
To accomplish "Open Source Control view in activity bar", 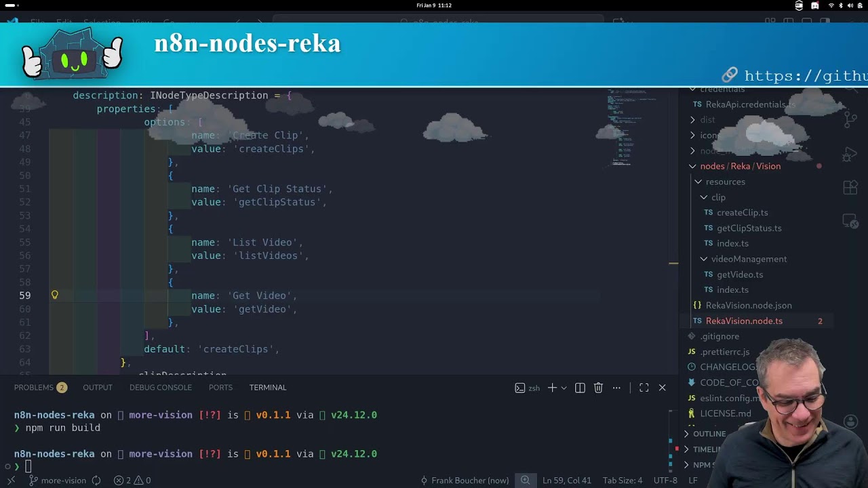I will point(850,121).
